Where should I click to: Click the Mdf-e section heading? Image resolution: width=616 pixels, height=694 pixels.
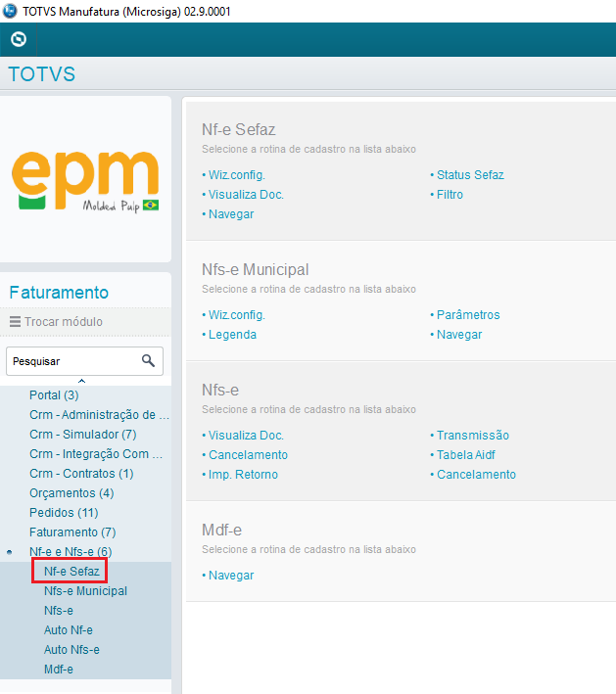(222, 530)
